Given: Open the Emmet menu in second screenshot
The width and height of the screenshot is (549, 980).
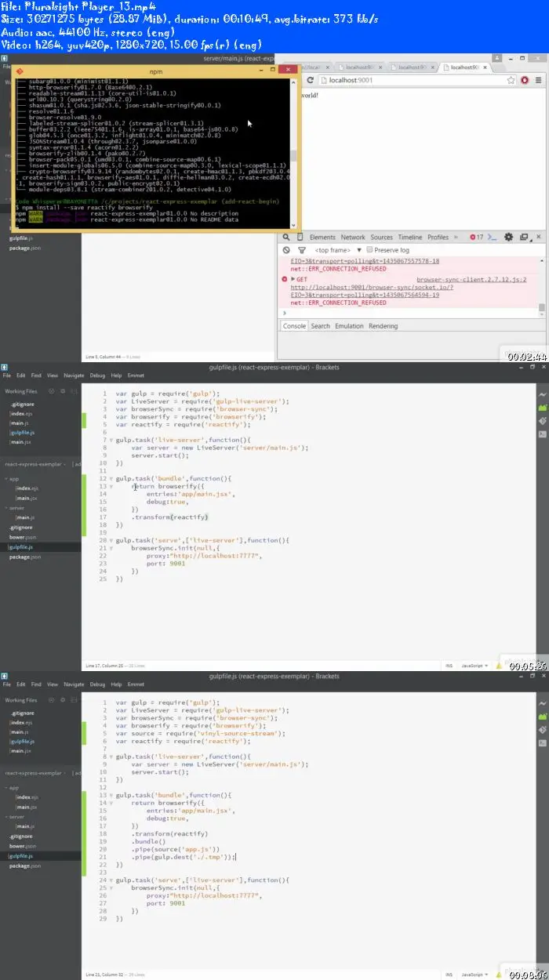Looking at the screenshot, I should tap(136, 376).
